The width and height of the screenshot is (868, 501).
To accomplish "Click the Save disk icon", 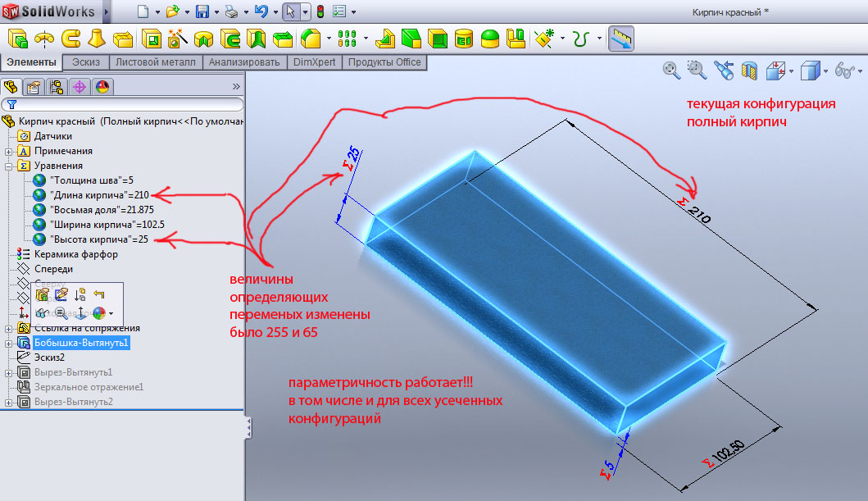I will (x=202, y=11).
